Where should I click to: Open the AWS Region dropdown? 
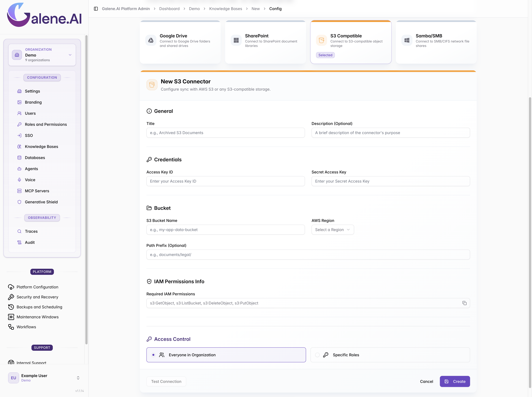[x=333, y=230]
